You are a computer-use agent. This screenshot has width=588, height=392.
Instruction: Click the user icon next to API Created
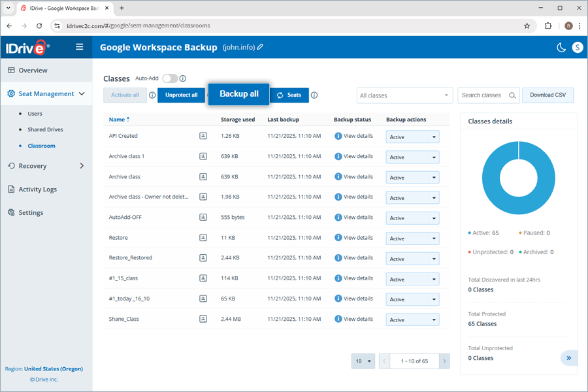pos(203,136)
